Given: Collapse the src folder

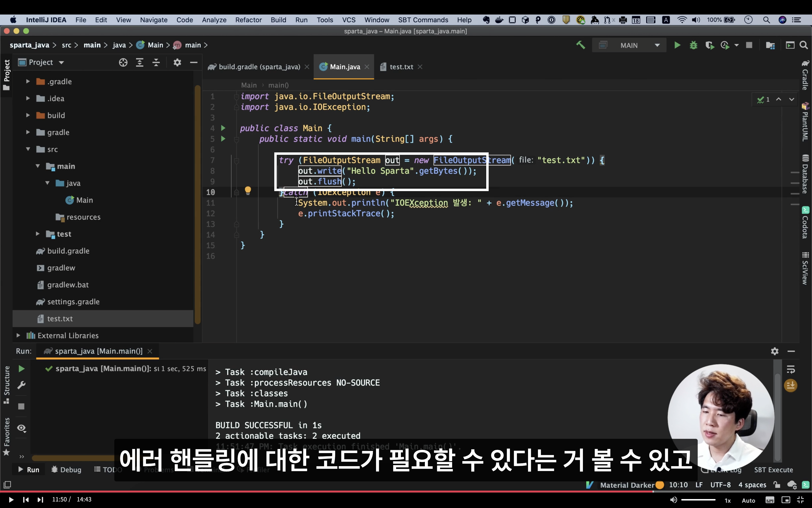Looking at the screenshot, I should point(28,149).
